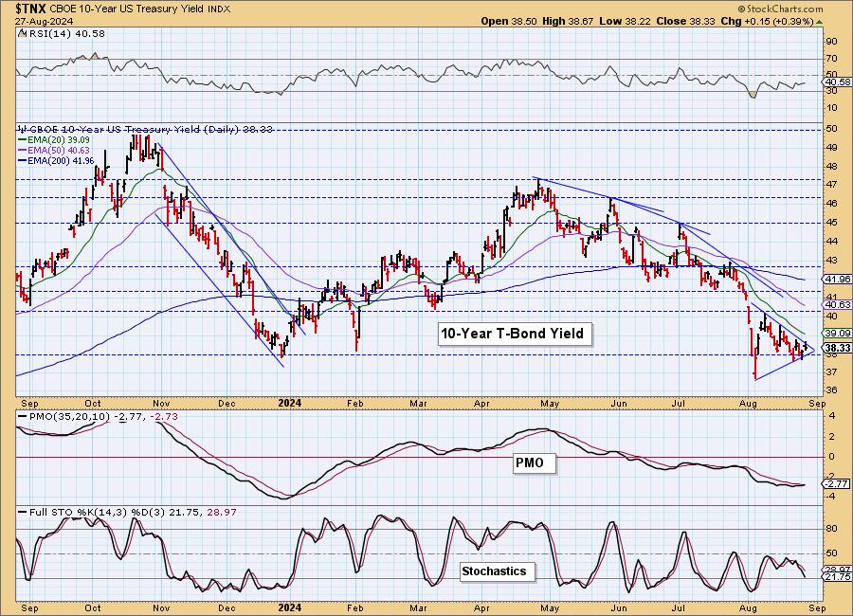Click the 28.97 stochastic value tag
Screen dimensions: 853x616
[838, 569]
